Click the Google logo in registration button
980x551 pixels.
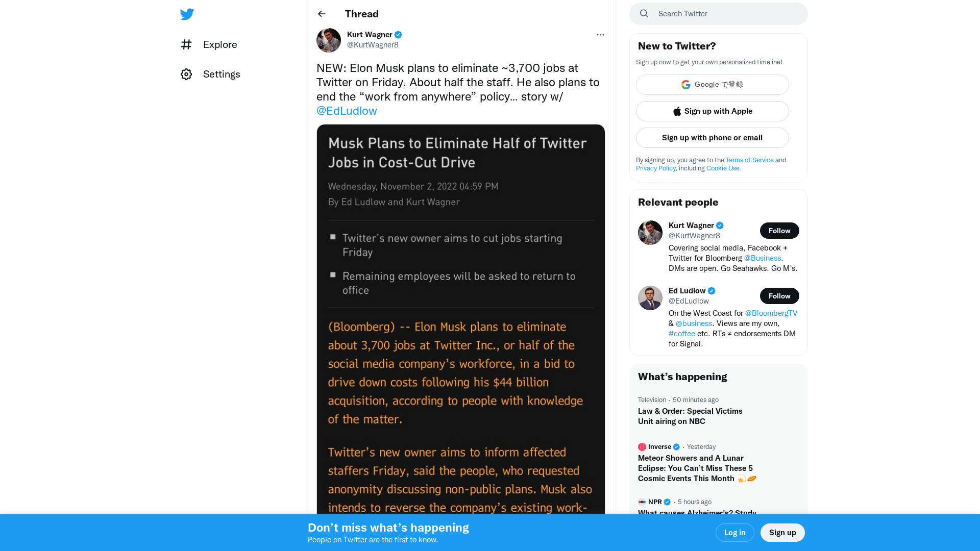coord(686,85)
